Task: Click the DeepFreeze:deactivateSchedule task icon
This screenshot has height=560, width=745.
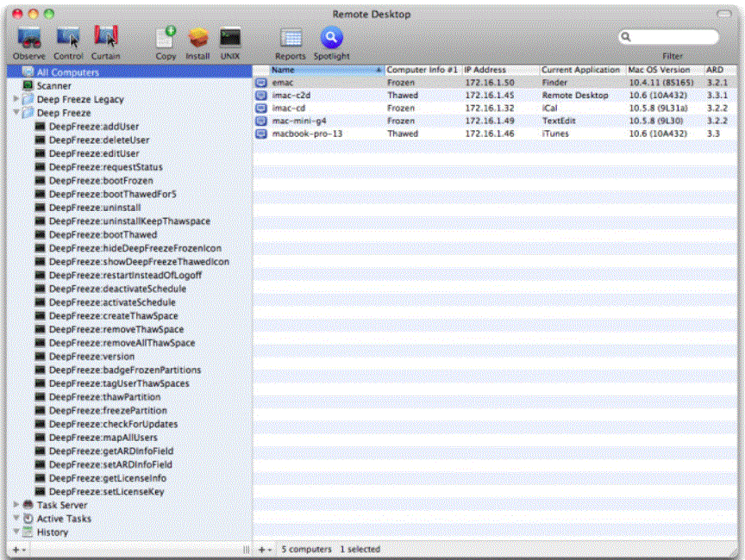Action: coord(41,289)
